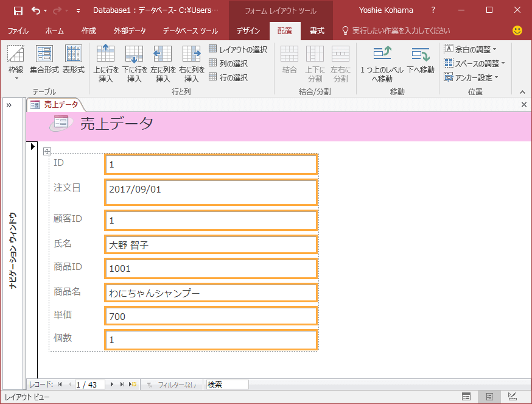532x404 pixels.
Task: Go to first record button
Action: pos(60,385)
